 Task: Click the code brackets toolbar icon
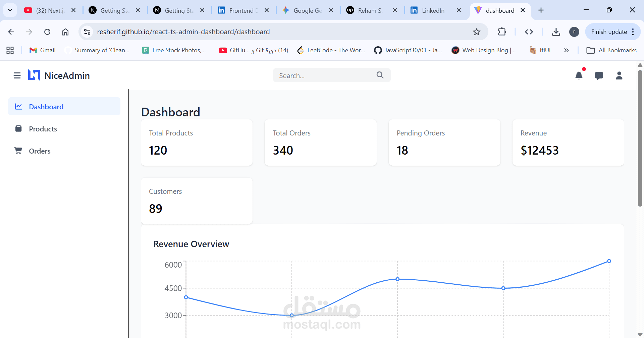coord(529,32)
